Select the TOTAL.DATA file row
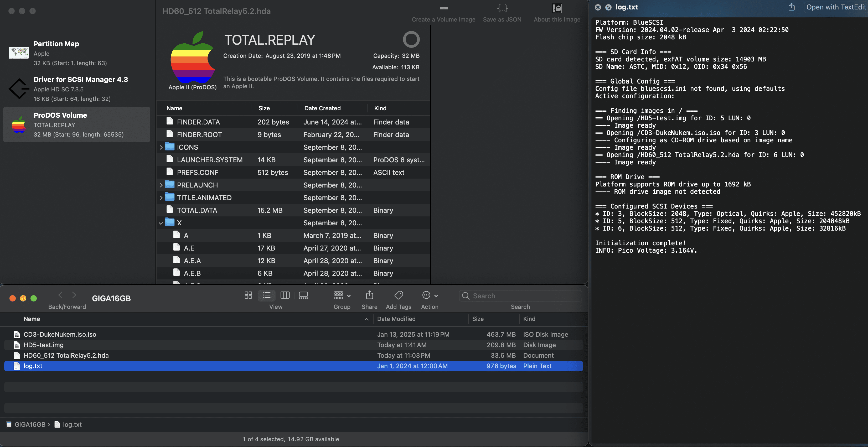 [293, 210]
